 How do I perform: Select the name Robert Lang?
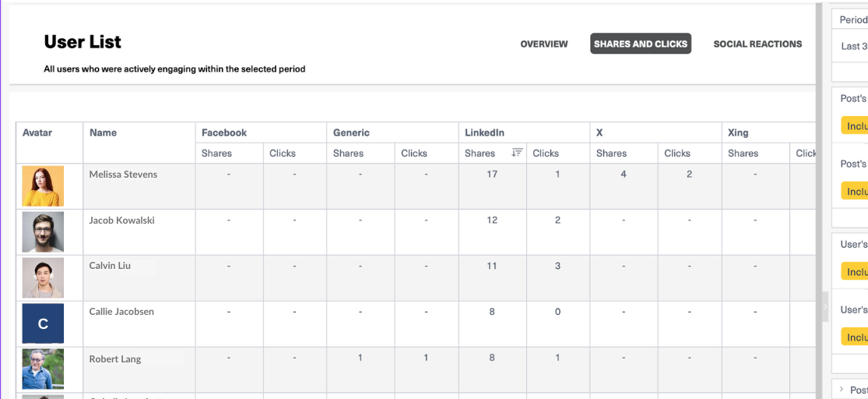tap(115, 359)
